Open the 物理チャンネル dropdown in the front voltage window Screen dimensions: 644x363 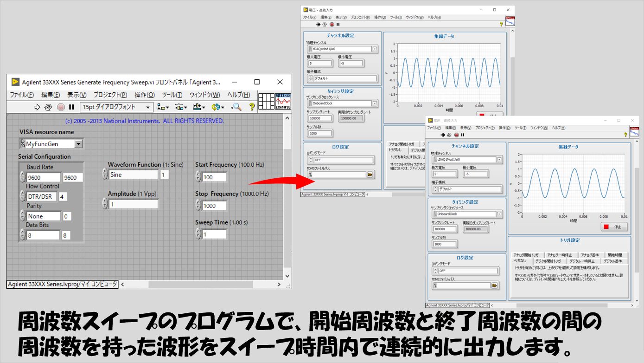click(x=499, y=160)
